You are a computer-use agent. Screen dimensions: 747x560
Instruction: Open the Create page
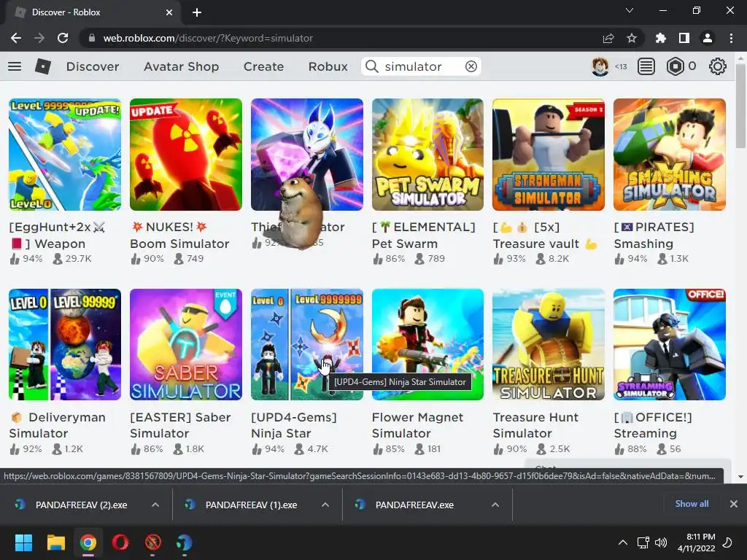click(x=263, y=66)
